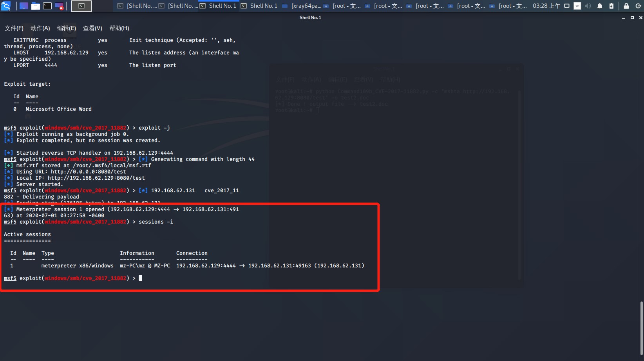
Task: Open the 查看(V) menu
Action: [92, 28]
